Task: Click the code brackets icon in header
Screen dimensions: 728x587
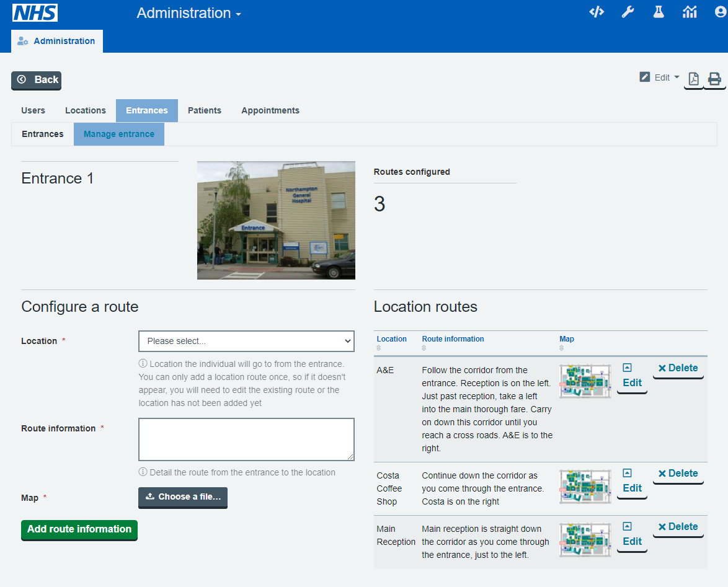Action: [x=596, y=12]
